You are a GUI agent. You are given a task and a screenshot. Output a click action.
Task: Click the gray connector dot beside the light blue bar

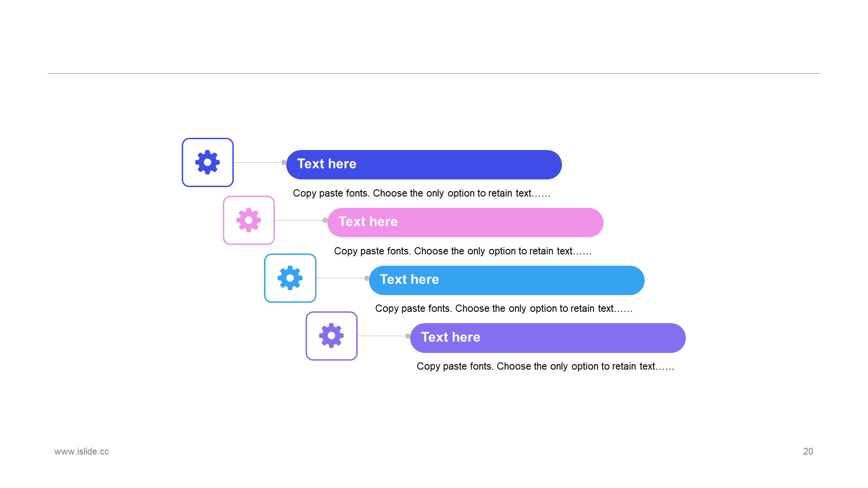click(367, 278)
